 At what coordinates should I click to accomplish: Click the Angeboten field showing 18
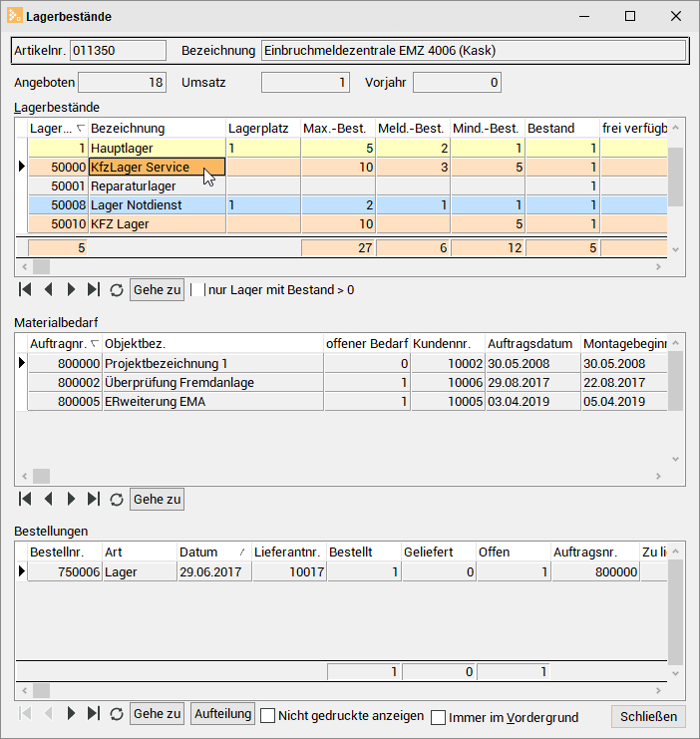tap(122, 83)
